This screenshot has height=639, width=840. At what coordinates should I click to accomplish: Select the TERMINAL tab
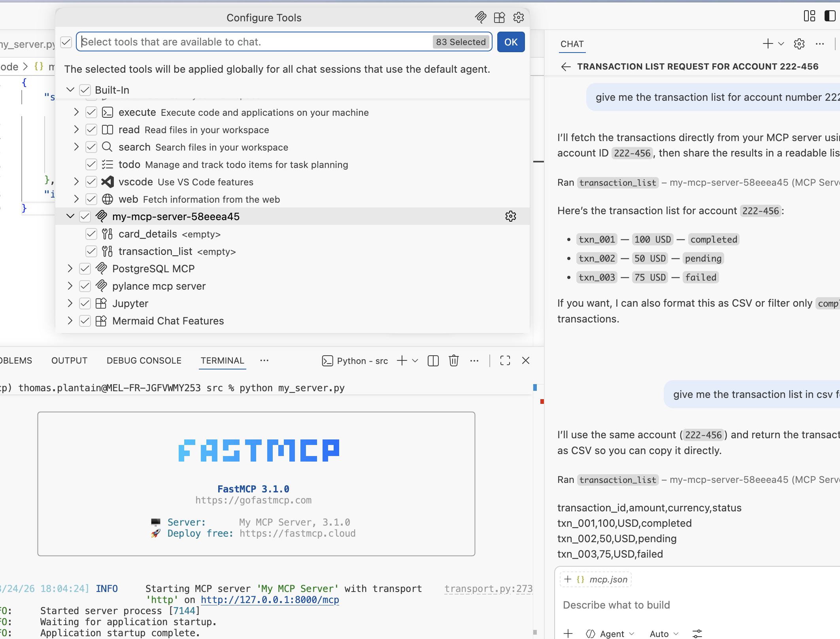click(223, 360)
